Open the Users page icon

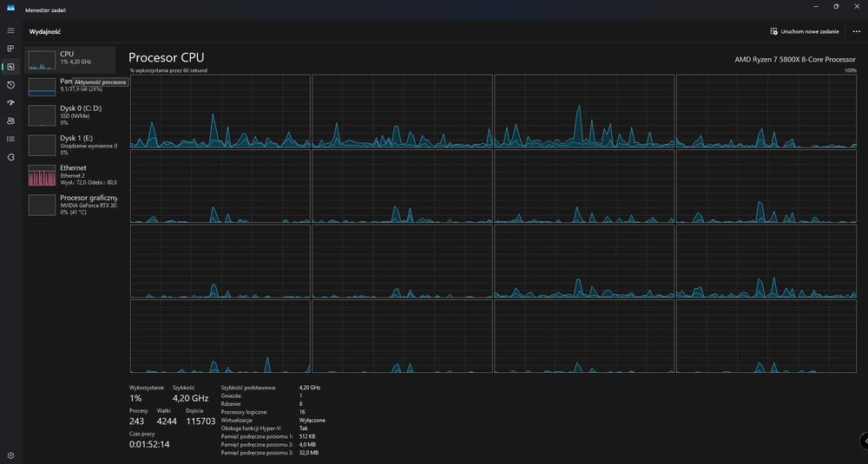(10, 121)
